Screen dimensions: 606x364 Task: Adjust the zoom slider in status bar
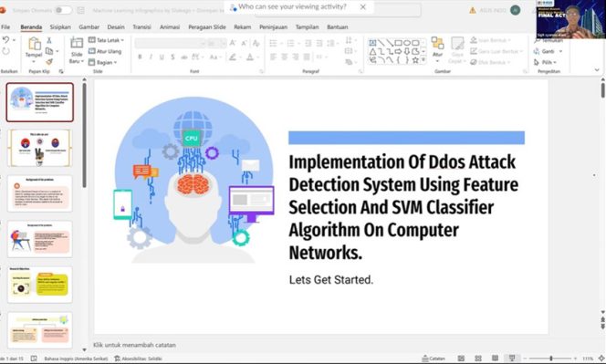(x=550, y=359)
